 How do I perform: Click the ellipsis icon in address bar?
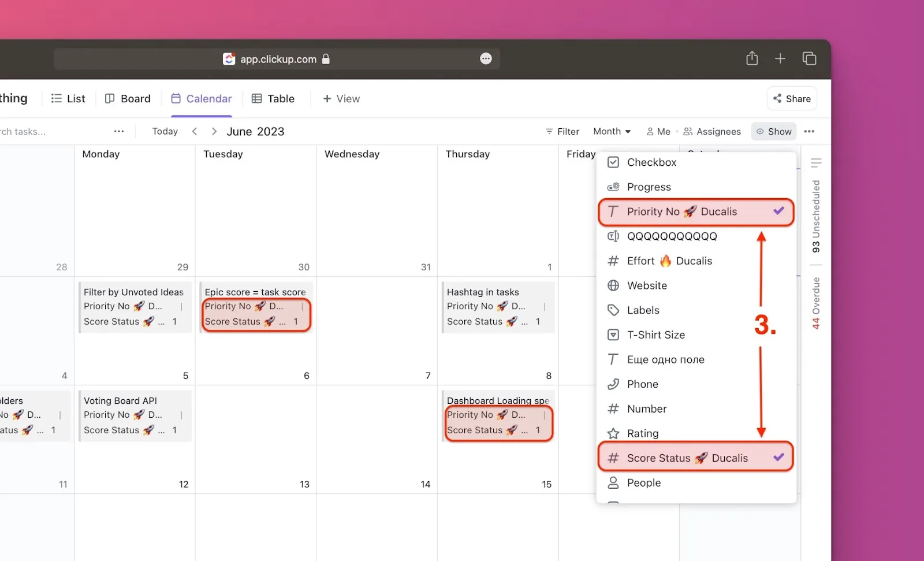coord(486,59)
